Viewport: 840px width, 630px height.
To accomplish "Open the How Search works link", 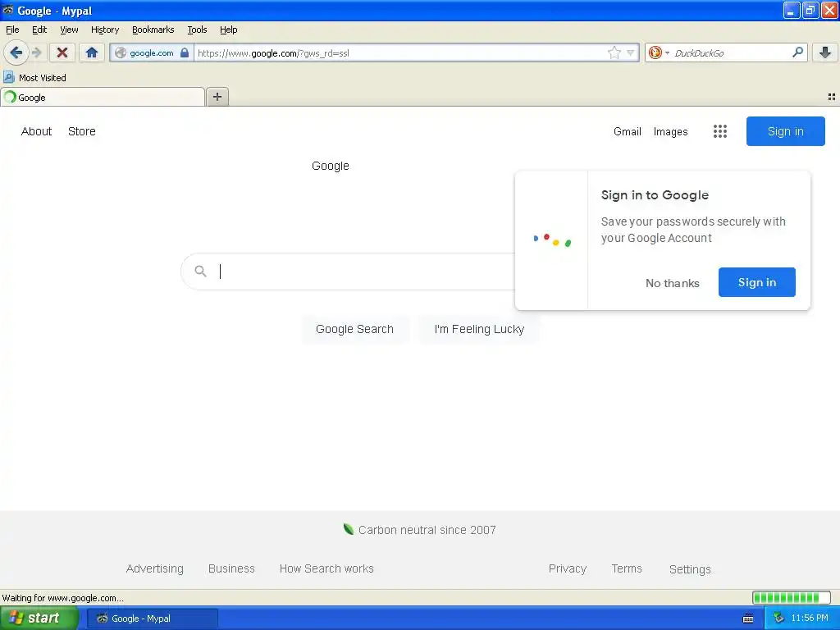I will 326,568.
